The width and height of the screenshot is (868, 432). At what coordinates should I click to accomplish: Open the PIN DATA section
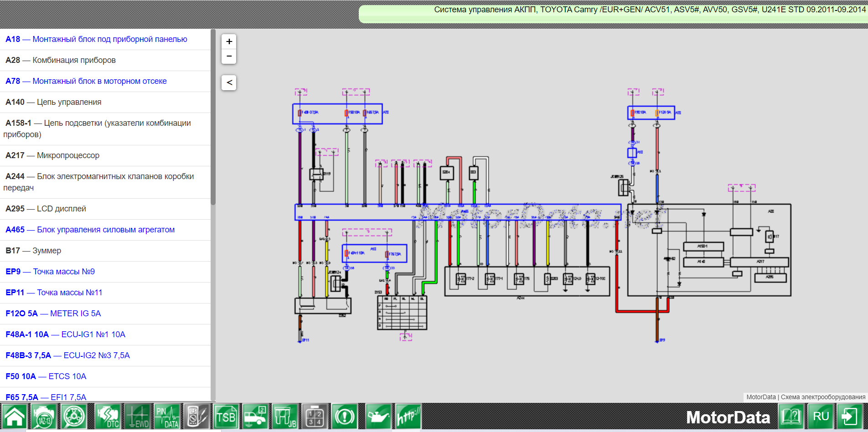167,417
